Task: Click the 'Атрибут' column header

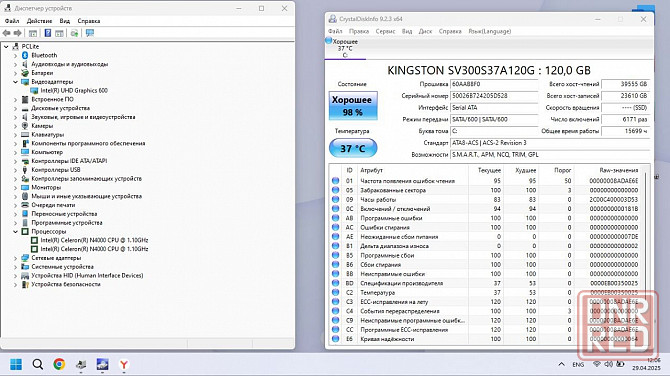Action: pyautogui.click(x=413, y=170)
